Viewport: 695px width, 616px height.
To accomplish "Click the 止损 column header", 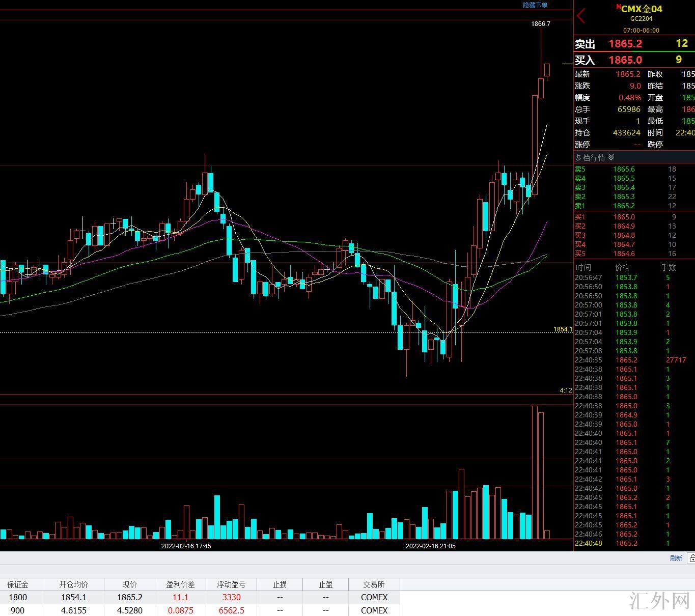I will coord(280,584).
